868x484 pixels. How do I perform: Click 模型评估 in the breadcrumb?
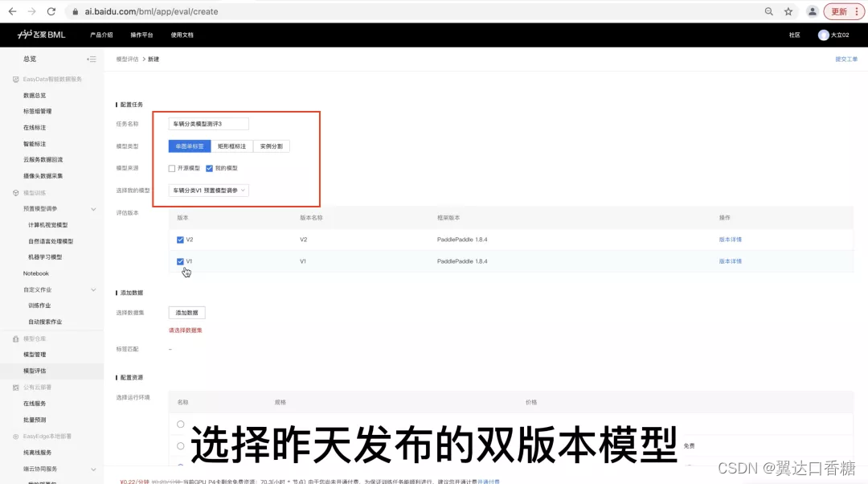pyautogui.click(x=127, y=59)
